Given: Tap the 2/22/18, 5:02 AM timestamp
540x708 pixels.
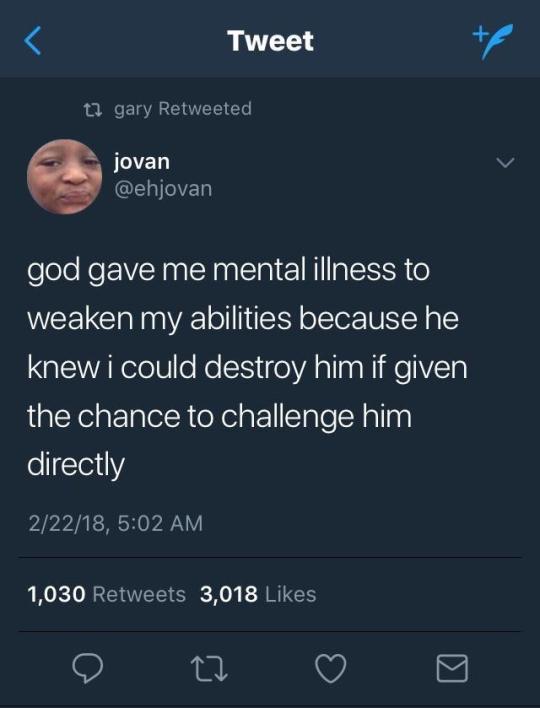Looking at the screenshot, I should [x=116, y=524].
